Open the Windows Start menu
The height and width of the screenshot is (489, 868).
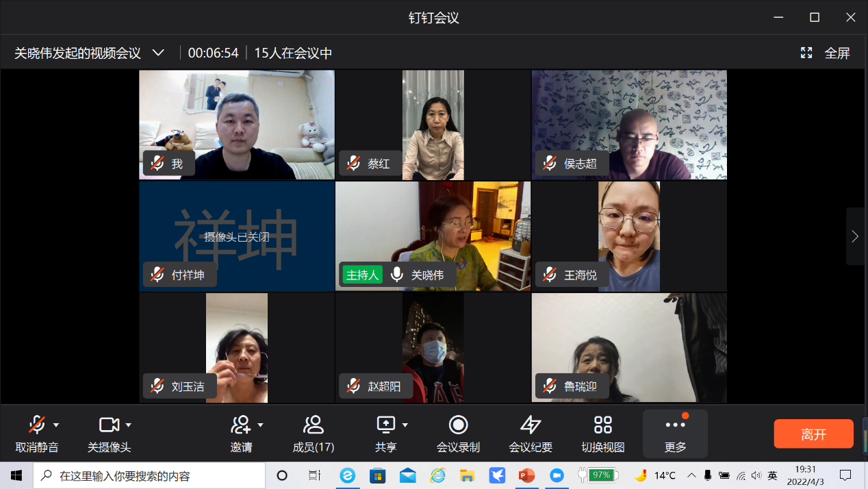16,475
